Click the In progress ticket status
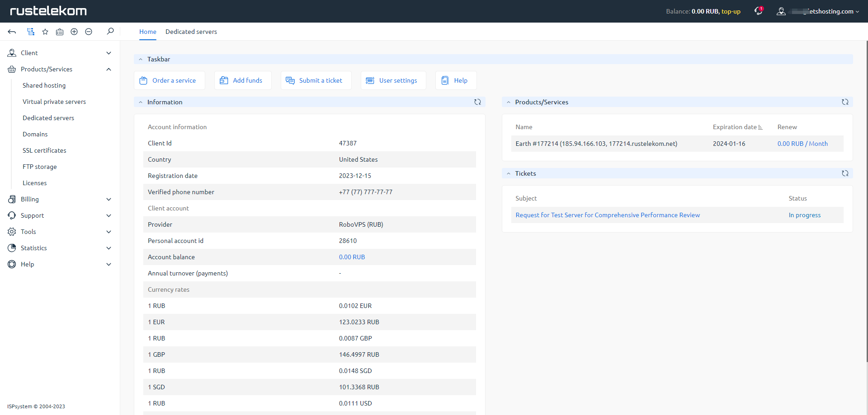 [805, 215]
